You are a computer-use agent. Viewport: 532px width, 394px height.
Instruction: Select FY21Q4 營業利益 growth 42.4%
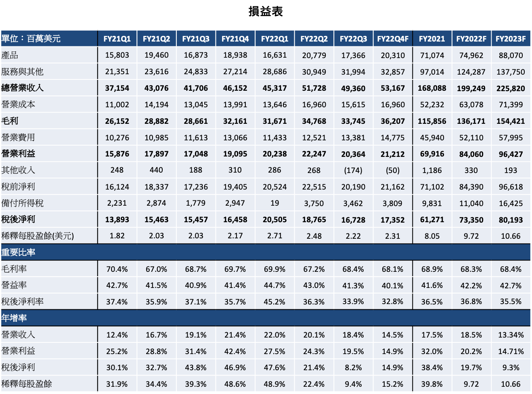coord(235,351)
